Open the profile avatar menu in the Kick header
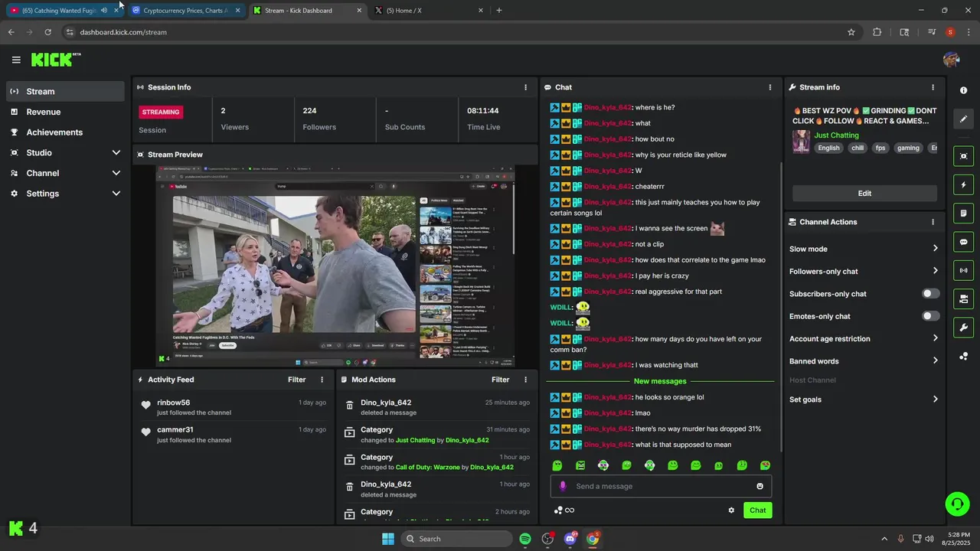The height and width of the screenshot is (551, 980). coord(952,60)
